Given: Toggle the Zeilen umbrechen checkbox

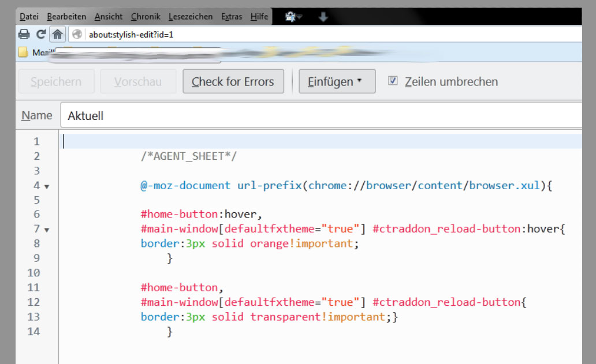Looking at the screenshot, I should 393,81.
